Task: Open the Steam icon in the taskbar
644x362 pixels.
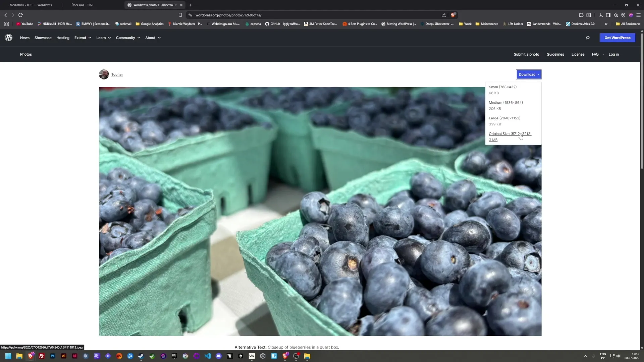Action: (141, 356)
